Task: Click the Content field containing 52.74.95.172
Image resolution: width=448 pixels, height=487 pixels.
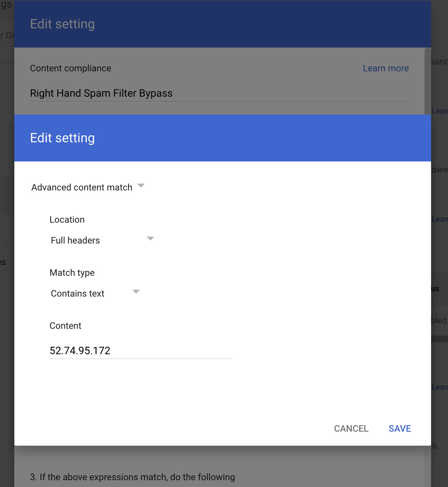Action: 141,351
